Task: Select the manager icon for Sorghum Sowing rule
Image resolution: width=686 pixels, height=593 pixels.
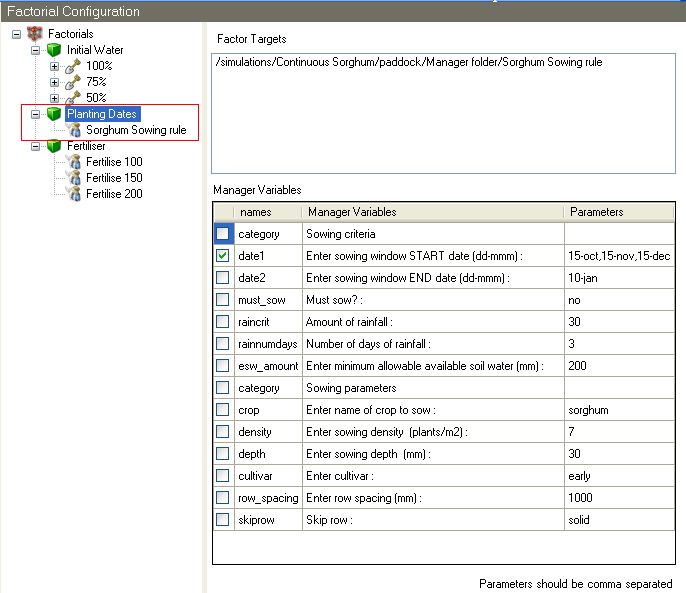Action: point(74,130)
